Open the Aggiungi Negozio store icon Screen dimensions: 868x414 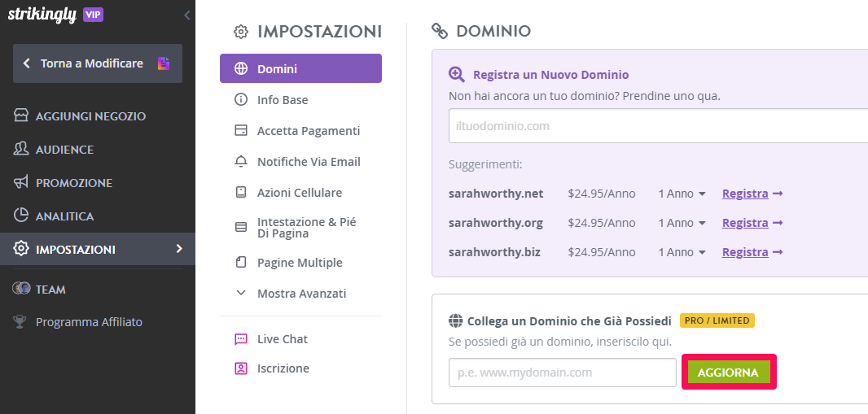20,116
